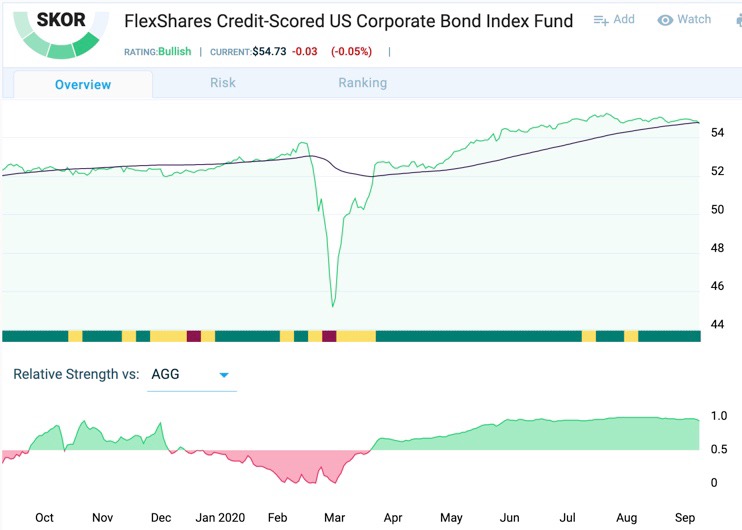Viewport: 742px width, 530px height.
Task: Click the Add button label
Action: point(624,19)
